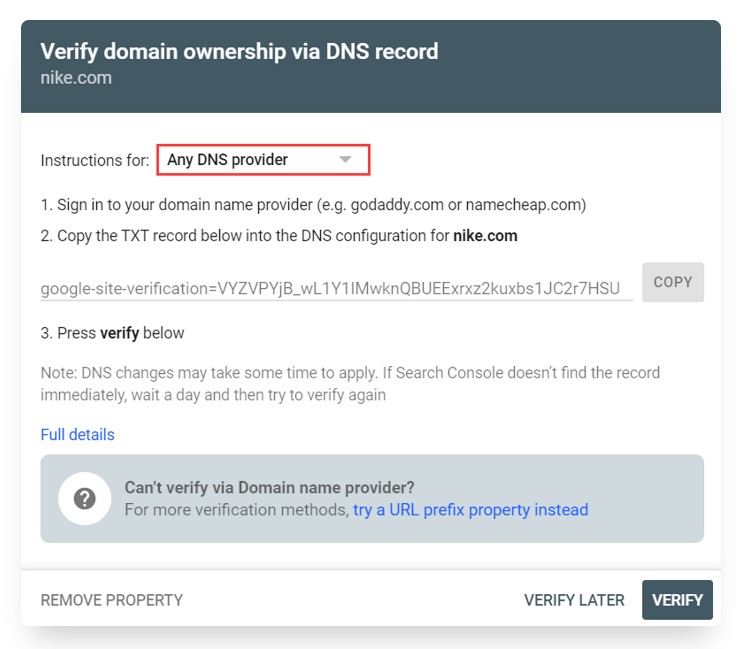
Task: Click the dropdown arrow beside Any DNS provider
Action: click(x=345, y=159)
